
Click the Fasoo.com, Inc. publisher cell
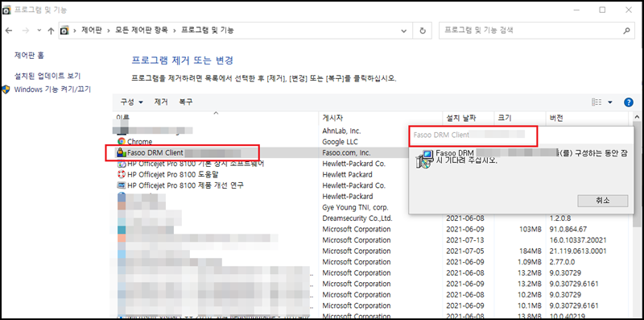click(346, 152)
